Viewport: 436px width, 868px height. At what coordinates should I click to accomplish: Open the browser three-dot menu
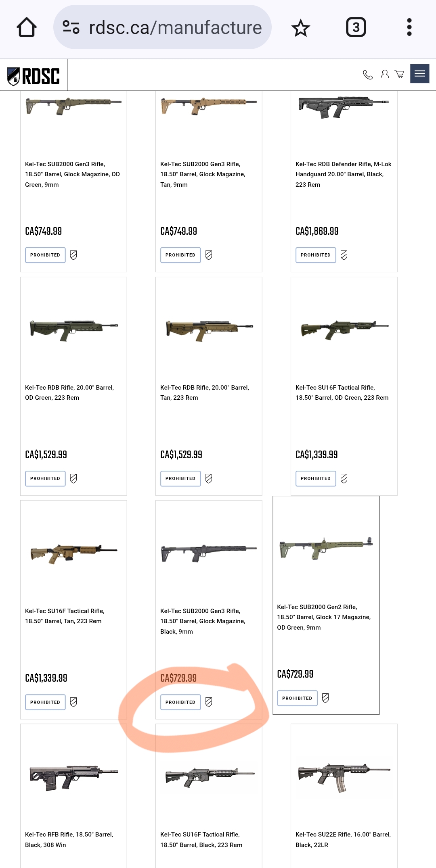pyautogui.click(x=409, y=27)
